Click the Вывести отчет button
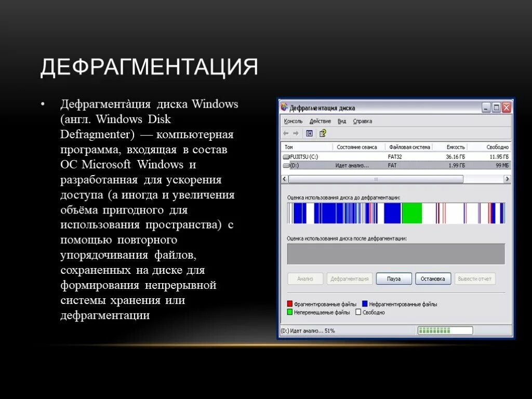 pyautogui.click(x=475, y=278)
